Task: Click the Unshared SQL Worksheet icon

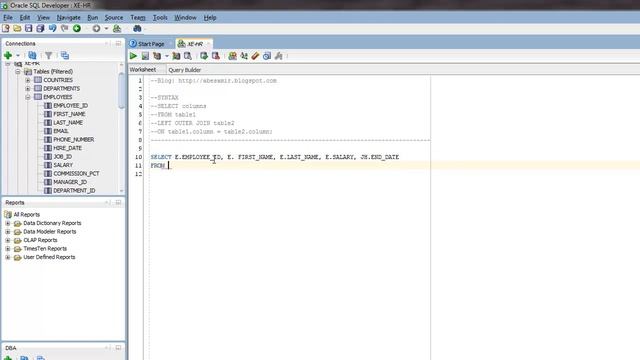Action: click(x=232, y=56)
